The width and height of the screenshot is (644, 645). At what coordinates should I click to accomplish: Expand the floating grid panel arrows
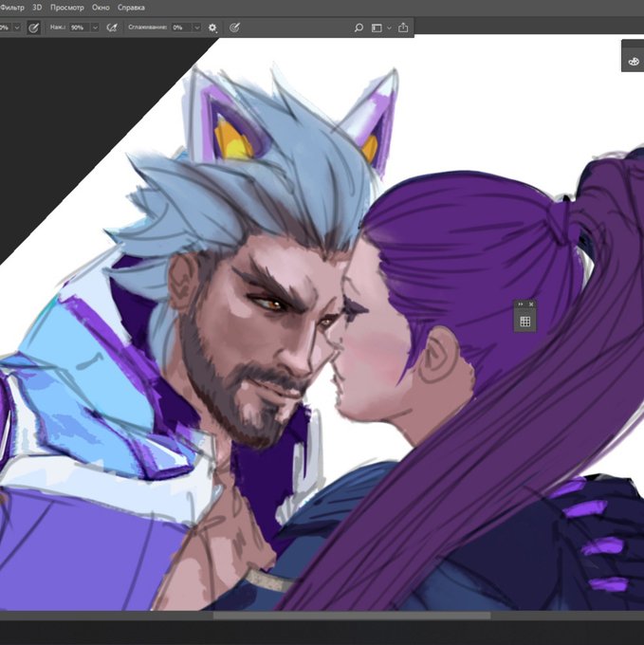pos(521,304)
